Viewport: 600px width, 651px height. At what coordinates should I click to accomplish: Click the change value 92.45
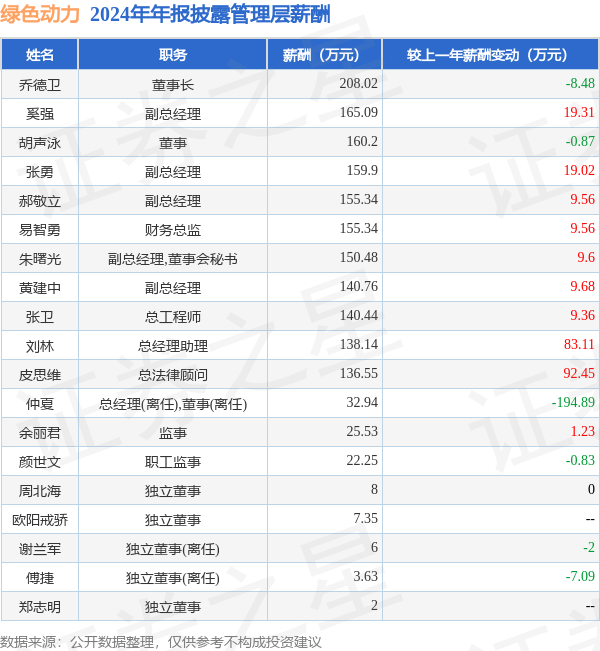coord(579,374)
